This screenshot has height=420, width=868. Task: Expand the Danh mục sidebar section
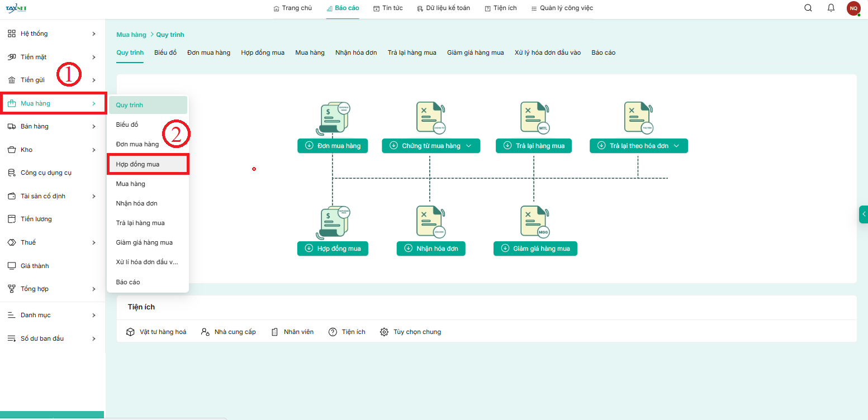[53, 315]
